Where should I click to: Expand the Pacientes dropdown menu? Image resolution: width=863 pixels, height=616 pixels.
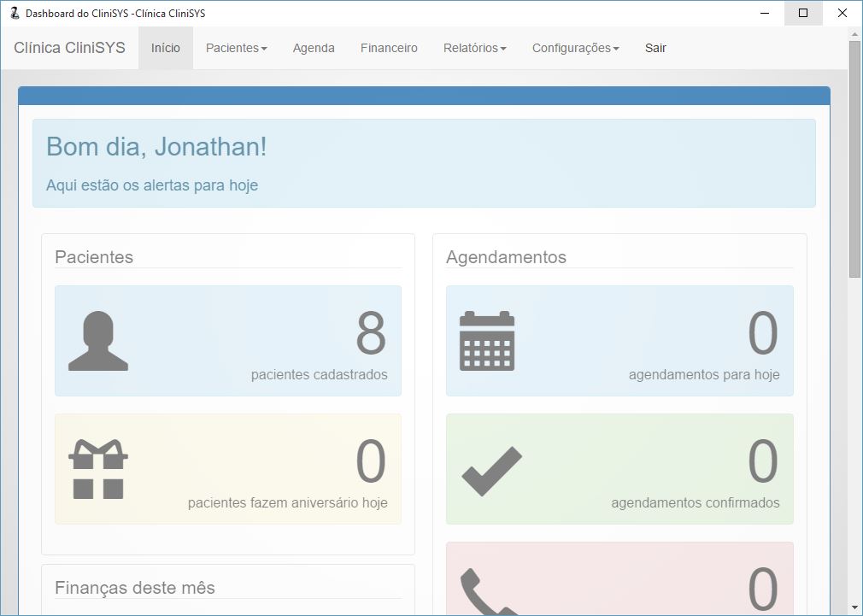[x=237, y=48]
